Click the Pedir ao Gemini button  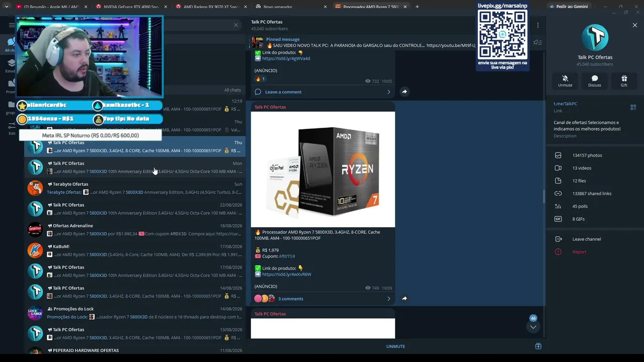[569, 7]
